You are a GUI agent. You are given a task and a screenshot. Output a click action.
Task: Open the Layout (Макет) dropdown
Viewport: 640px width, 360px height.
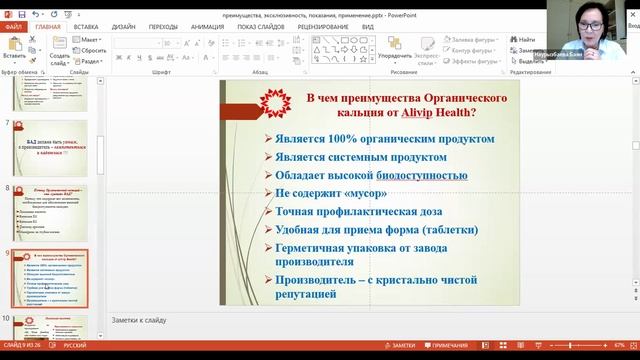click(x=87, y=40)
